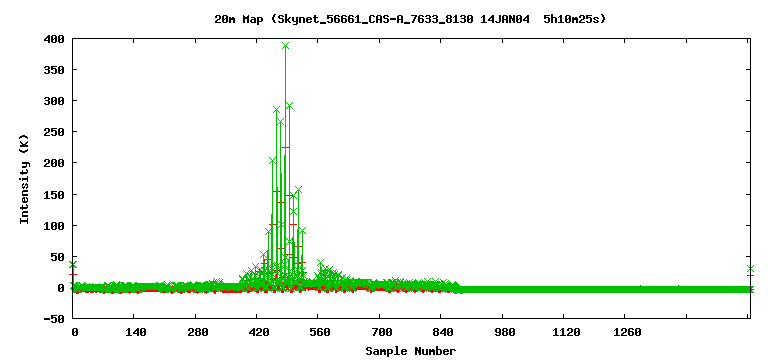Click the Intensity (K) axis label

[24, 178]
